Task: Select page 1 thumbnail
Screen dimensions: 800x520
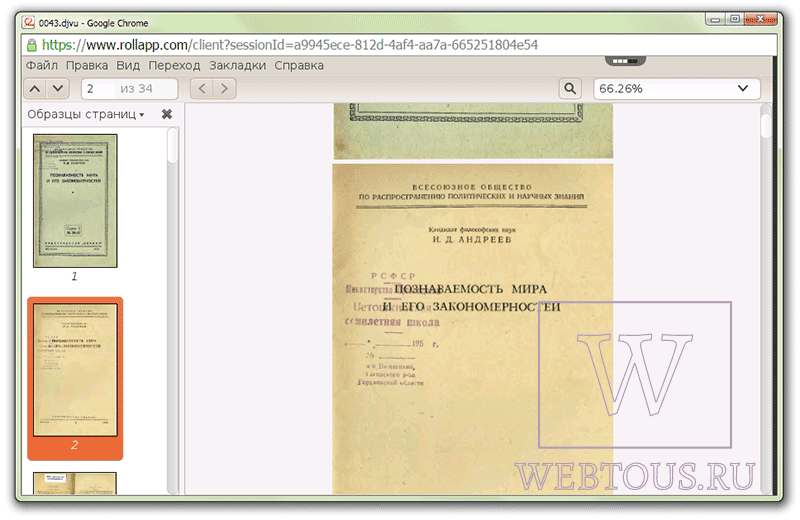Action: (x=75, y=201)
